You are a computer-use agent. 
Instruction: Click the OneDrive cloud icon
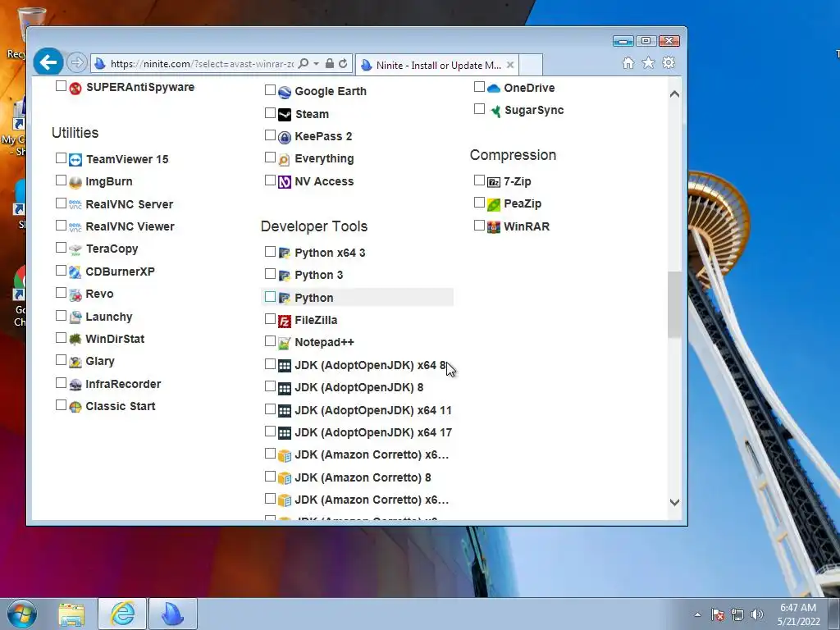[494, 89]
